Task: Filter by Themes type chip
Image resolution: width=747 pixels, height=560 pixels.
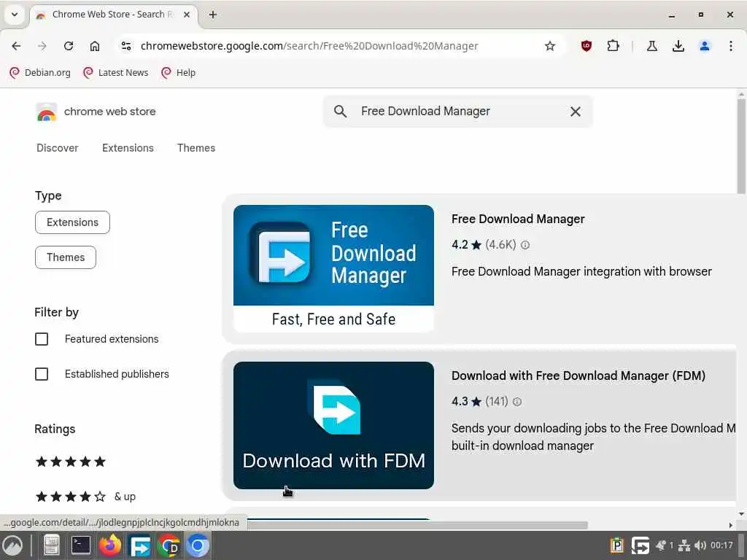Action: click(x=66, y=257)
